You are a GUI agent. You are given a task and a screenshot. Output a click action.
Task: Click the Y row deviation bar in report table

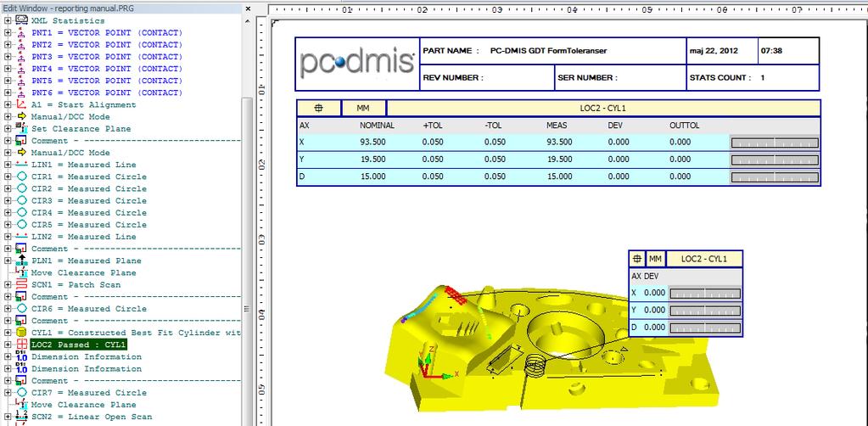(775, 160)
